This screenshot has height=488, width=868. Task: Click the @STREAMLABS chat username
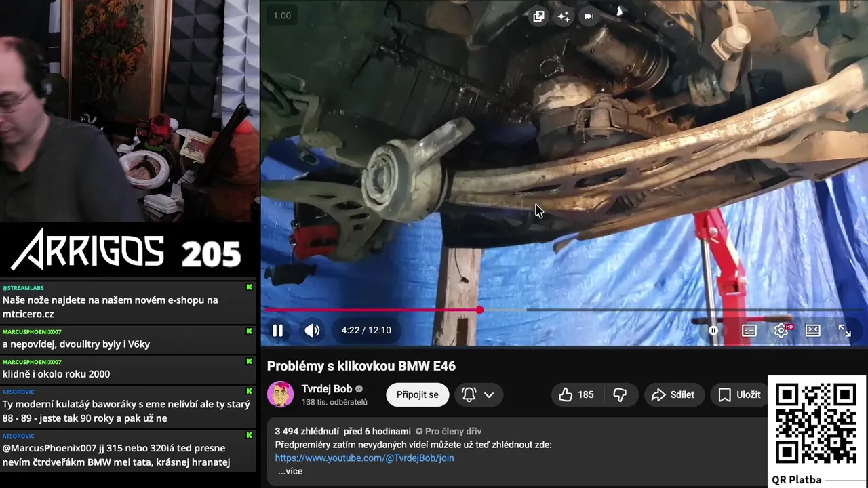[x=23, y=288]
